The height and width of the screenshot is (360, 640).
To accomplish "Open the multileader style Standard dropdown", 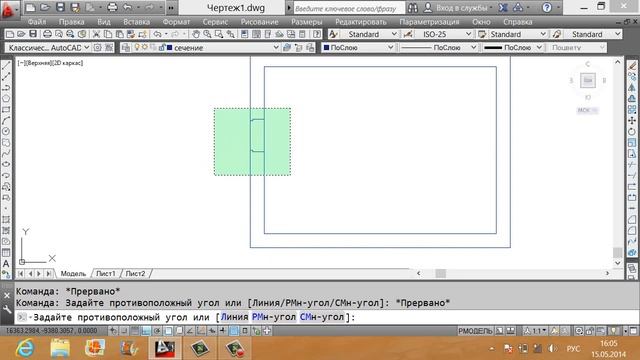I will 592,34.
